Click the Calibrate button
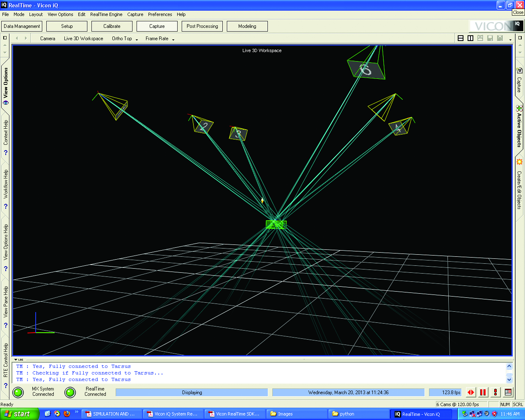Screen dimensions: 525x420 (x=112, y=26)
